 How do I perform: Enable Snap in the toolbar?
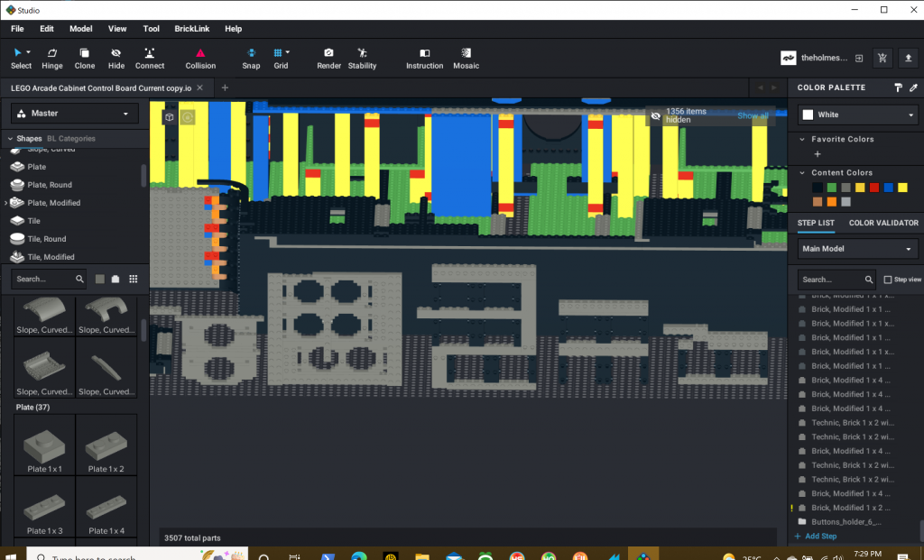tap(251, 57)
